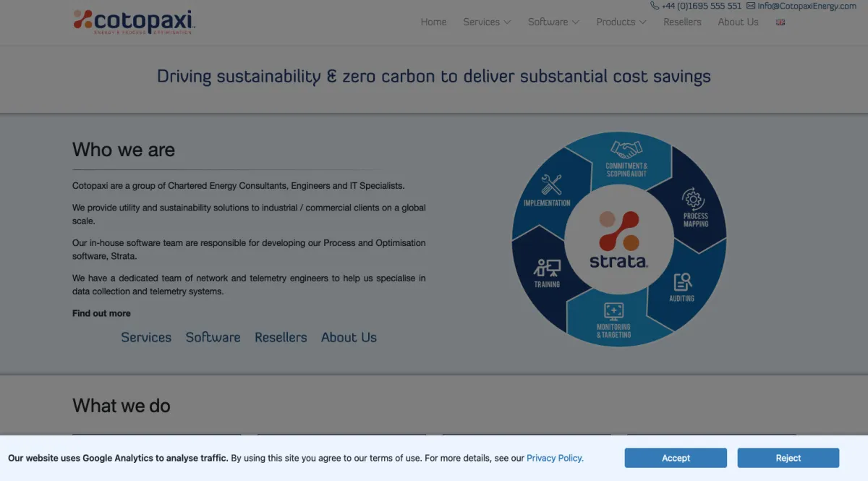
Task: Accept the Google Analytics cookies
Action: point(676,458)
